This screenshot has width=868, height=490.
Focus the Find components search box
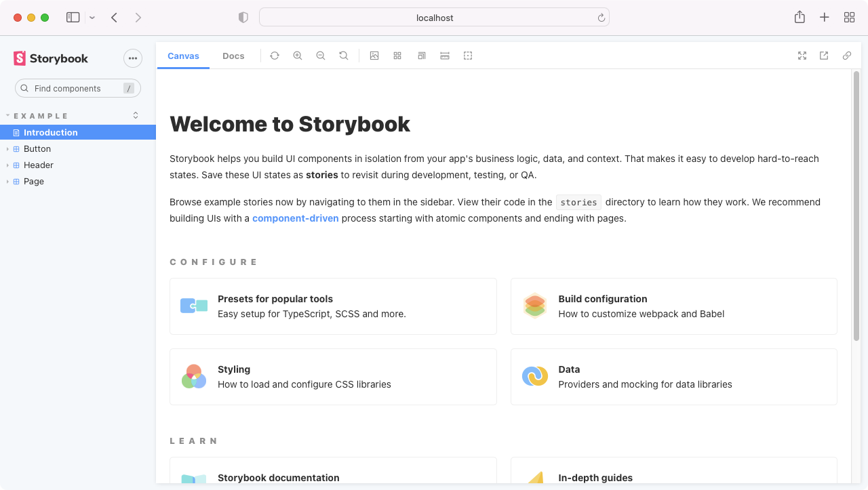coord(78,88)
